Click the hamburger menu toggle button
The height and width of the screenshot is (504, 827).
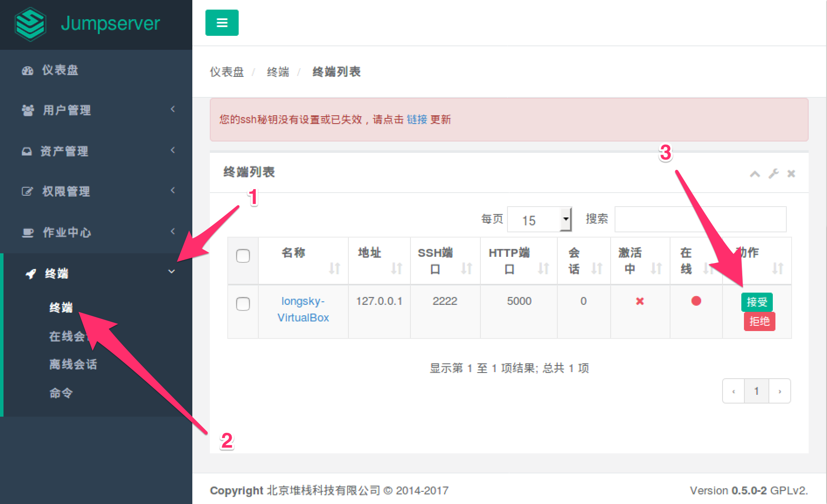click(222, 23)
